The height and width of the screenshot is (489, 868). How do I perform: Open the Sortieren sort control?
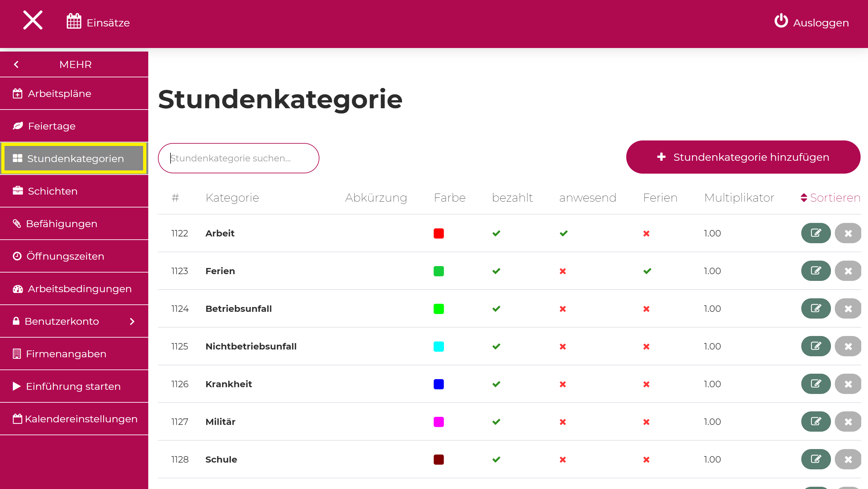[831, 198]
